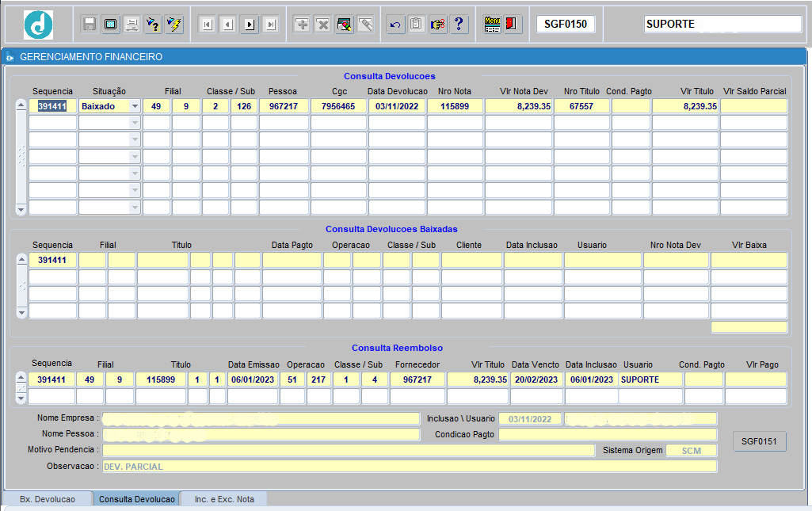The image size is (812, 511).
Task: Open the Situação dropdown in the fourth Devolucoes row
Action: [135, 156]
